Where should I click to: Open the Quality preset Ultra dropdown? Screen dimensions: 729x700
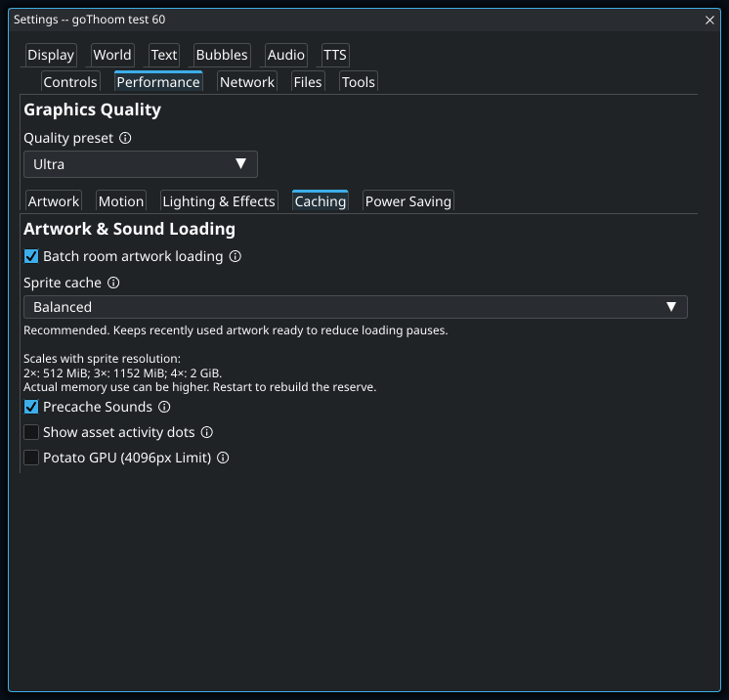pos(141,164)
